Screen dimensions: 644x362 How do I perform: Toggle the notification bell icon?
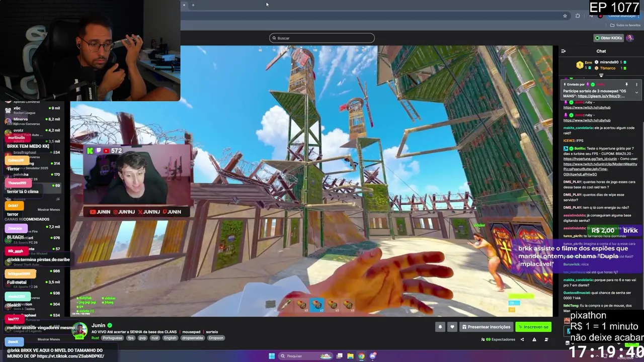point(440,327)
